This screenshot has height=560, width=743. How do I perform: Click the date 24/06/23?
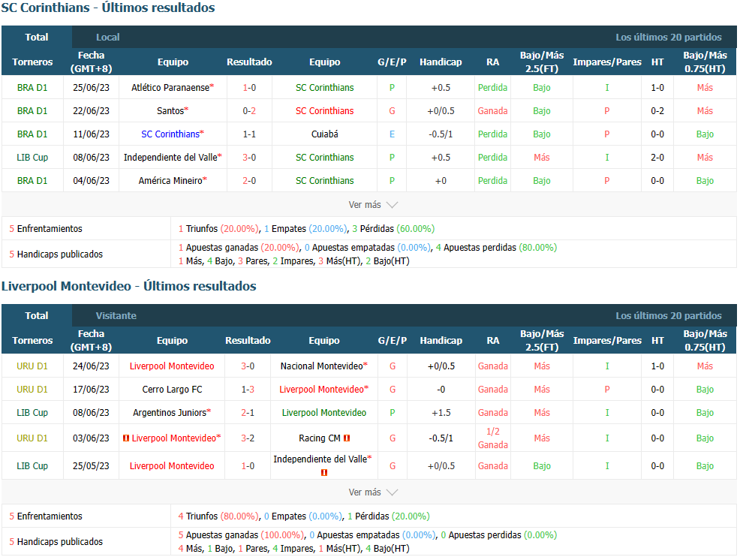click(91, 366)
